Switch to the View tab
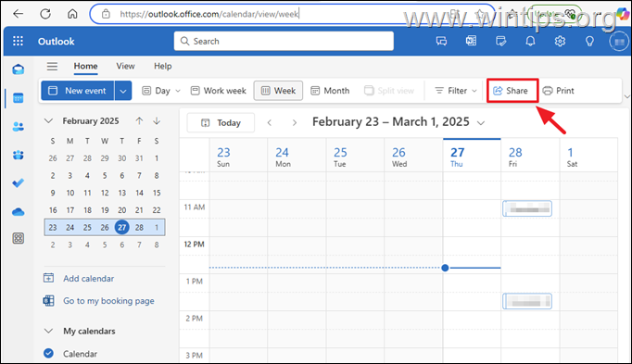This screenshot has height=364, width=632. [125, 66]
